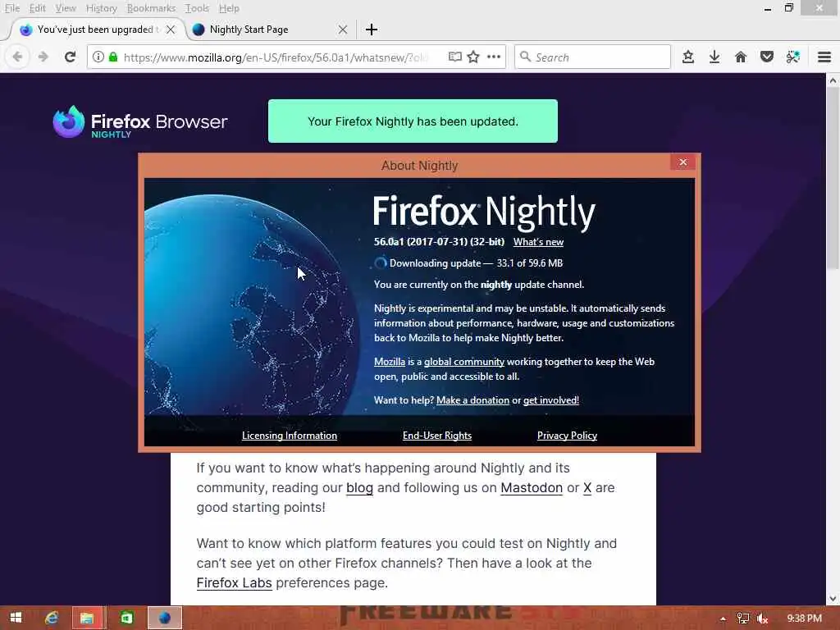Click the muted volume tray icon

point(762,619)
